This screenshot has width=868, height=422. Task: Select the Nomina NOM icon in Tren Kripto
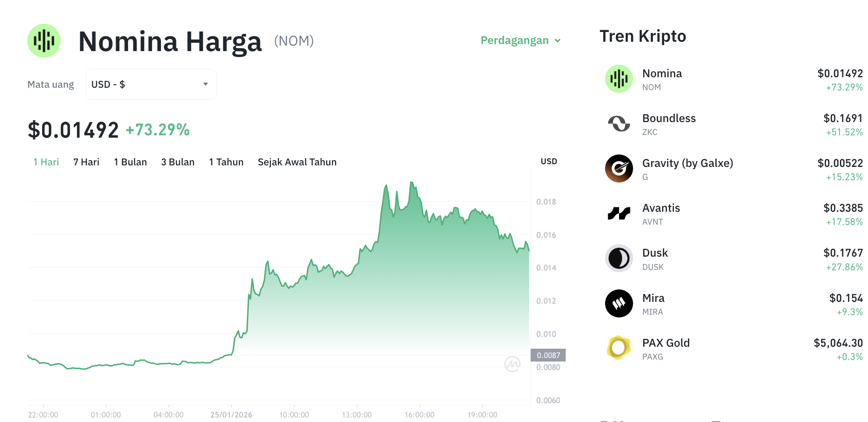(x=619, y=79)
